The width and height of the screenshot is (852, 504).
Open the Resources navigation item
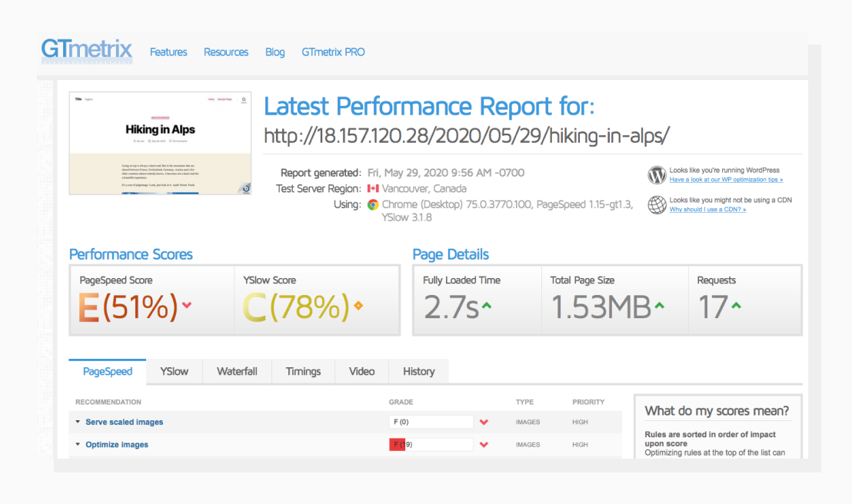click(225, 52)
